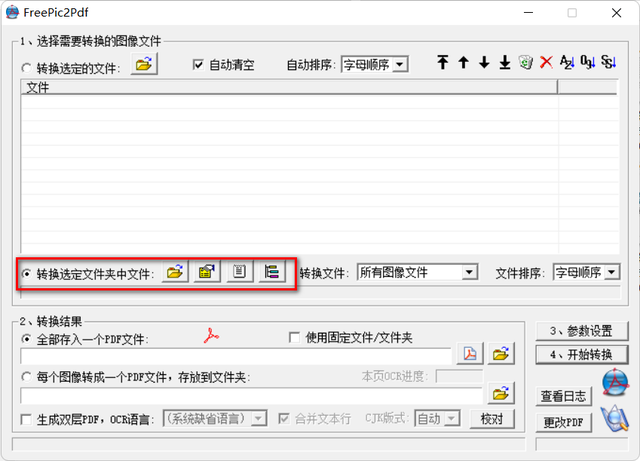640x461 pixels.
Task: Toggle the 自动清空 checkbox
Action: click(198, 65)
